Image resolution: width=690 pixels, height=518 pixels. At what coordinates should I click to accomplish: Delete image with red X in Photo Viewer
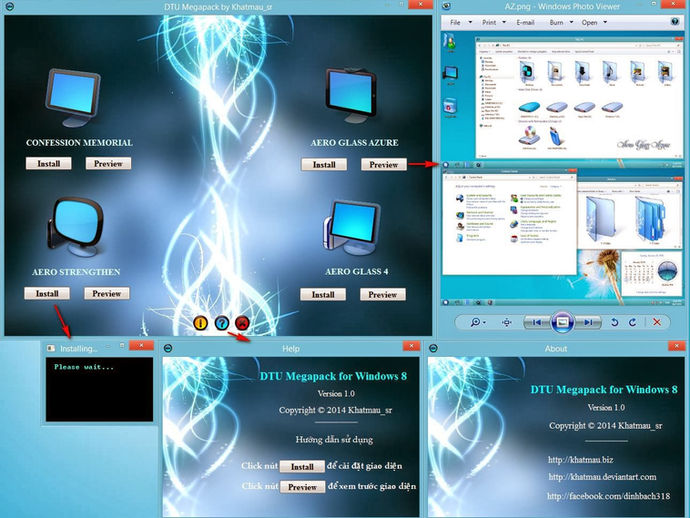pyautogui.click(x=657, y=322)
